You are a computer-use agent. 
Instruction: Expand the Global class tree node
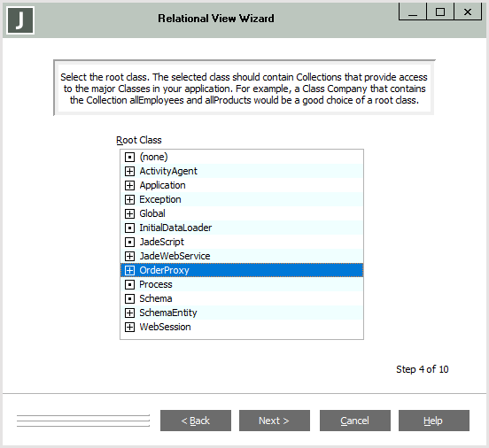129,213
